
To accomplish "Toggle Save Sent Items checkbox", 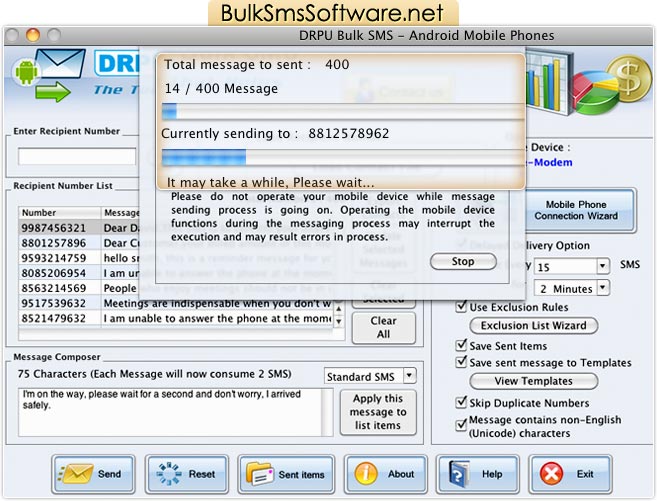I will tap(461, 345).
